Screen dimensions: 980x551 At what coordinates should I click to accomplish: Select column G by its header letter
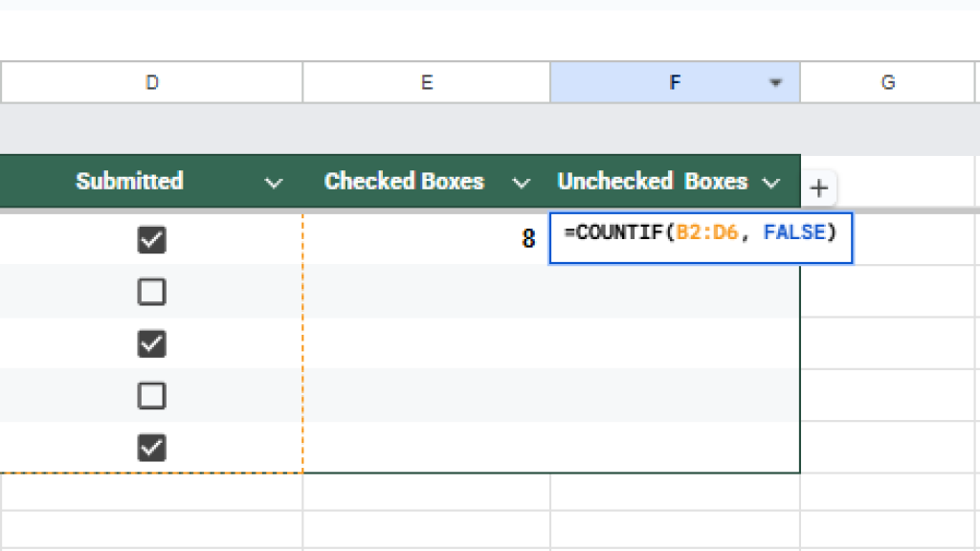(887, 83)
